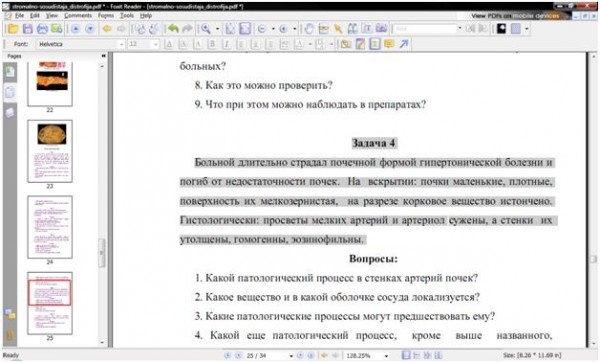Select the yellow arrow annotation selection tool

338,29
